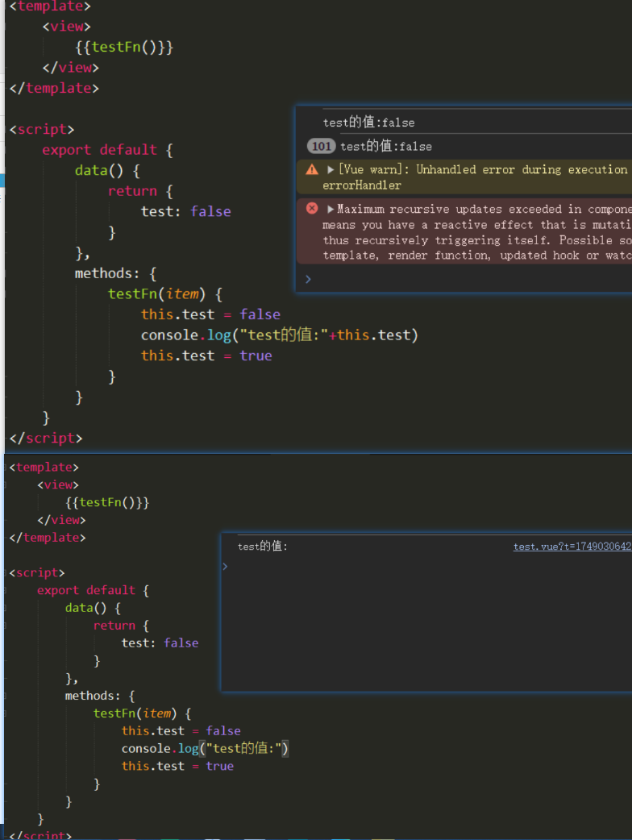The width and height of the screenshot is (632, 840).
Task: Click the 'template, render function, updated hook' line
Action: pyautogui.click(x=476, y=256)
